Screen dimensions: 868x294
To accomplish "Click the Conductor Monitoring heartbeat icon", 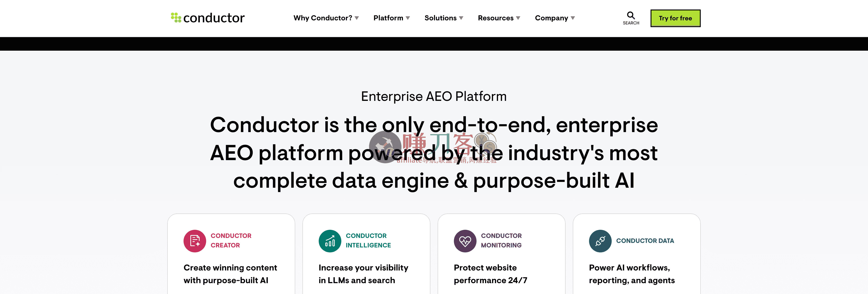I will (465, 241).
